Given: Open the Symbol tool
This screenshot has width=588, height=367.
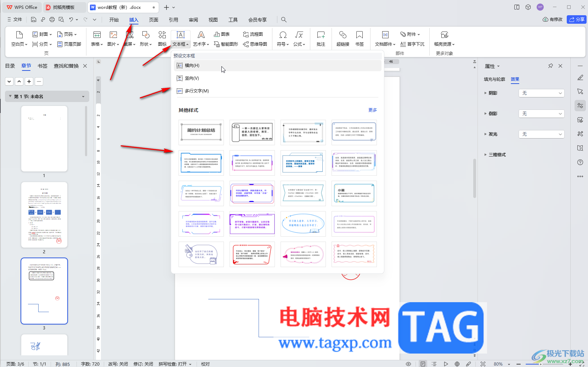Looking at the screenshot, I should click(x=283, y=39).
